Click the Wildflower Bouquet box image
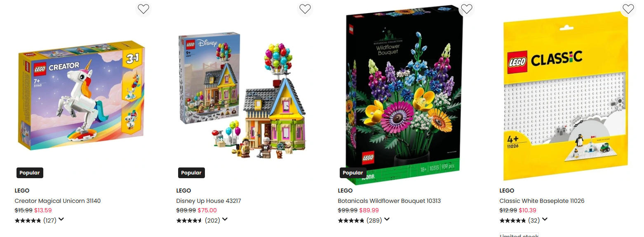 click(x=404, y=95)
